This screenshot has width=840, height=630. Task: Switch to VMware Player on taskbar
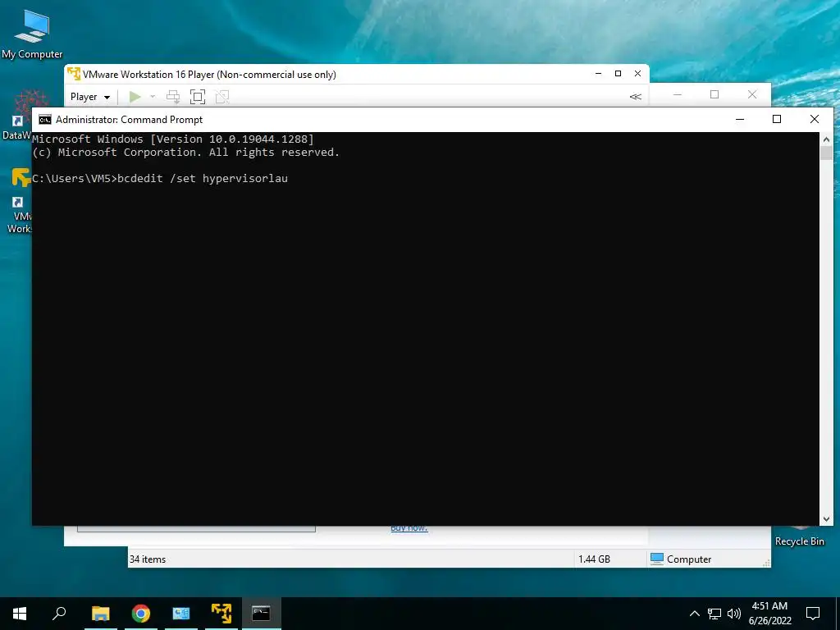(x=221, y=614)
